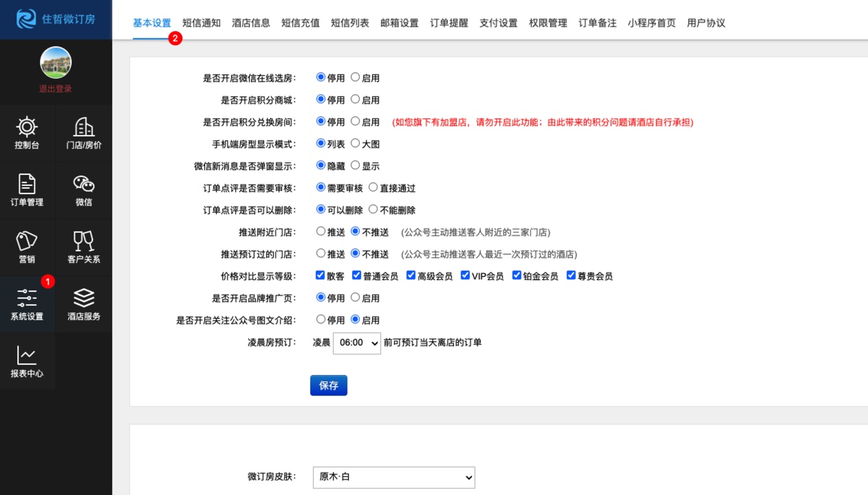Select 大图 for 手机端房型显示模式
This screenshot has width=868, height=495.
(x=356, y=143)
